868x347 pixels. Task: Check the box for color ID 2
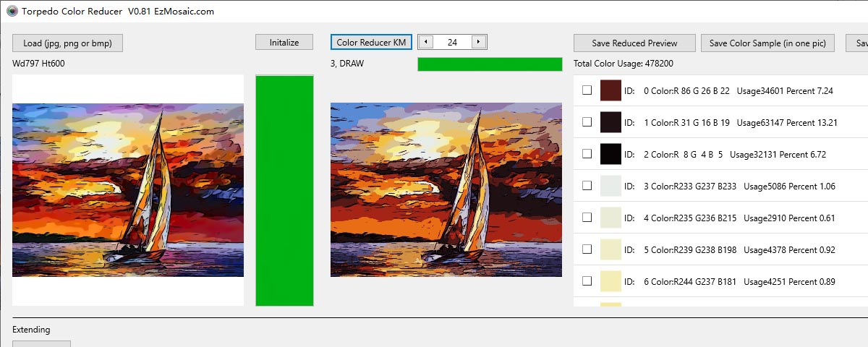click(587, 154)
